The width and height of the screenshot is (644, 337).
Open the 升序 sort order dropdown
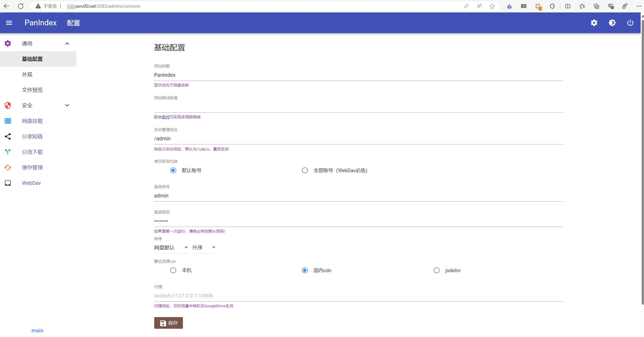click(x=204, y=248)
